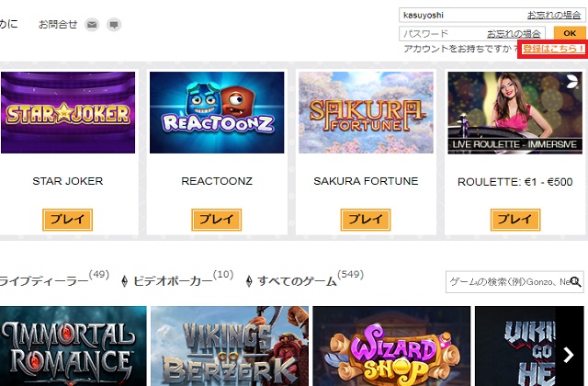Viewport: 588px width, 386px height.
Task: Click the game search magnifier icon
Action: [575, 281]
